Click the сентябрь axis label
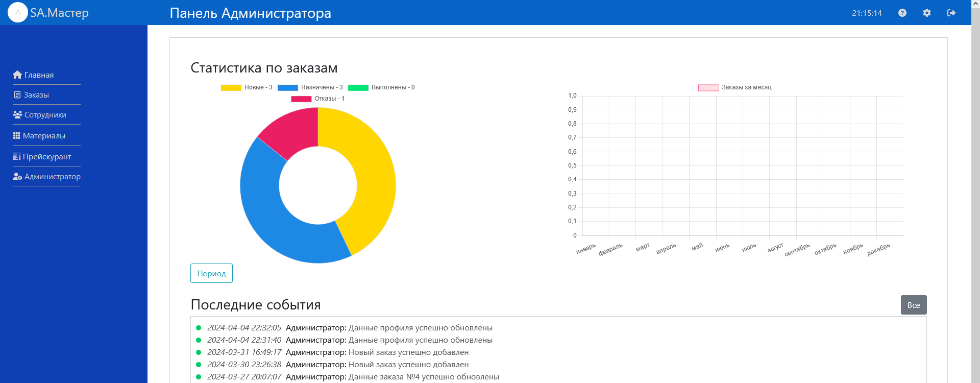This screenshot has height=383, width=980. 797,250
